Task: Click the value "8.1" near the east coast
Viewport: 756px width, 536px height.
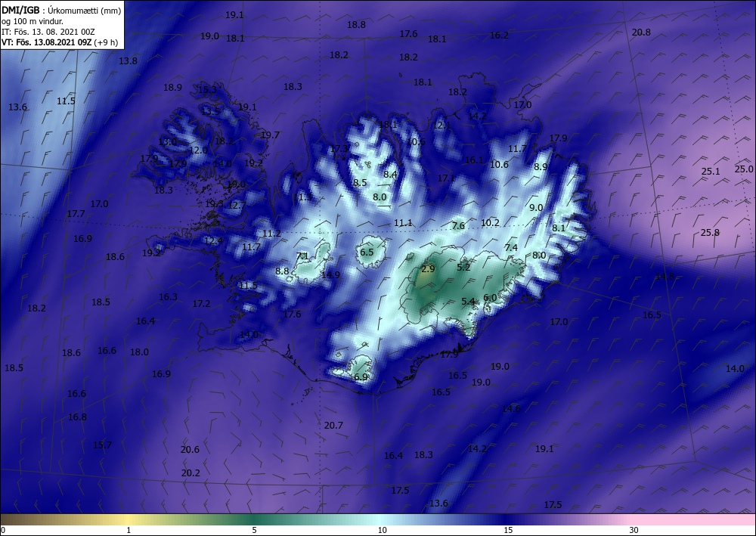Action: pyautogui.click(x=559, y=228)
